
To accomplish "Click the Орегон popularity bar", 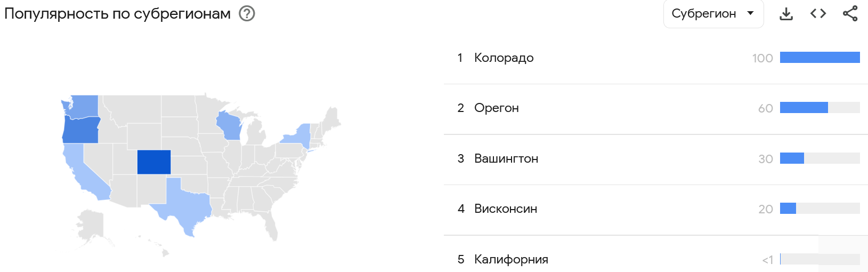I will [x=804, y=108].
